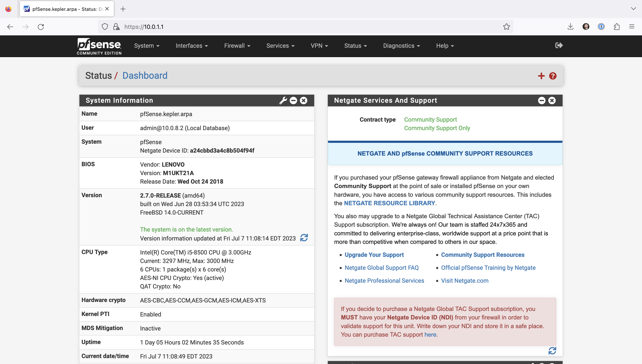Viewport: 642px width, 364px height.
Task: Add a widget with the red plus icon
Action: [x=541, y=76]
